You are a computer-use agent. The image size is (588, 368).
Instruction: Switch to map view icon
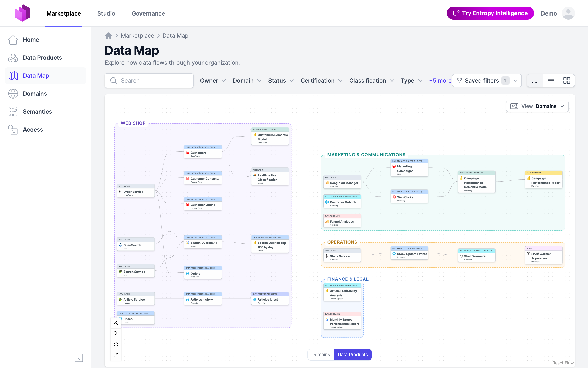point(535,81)
